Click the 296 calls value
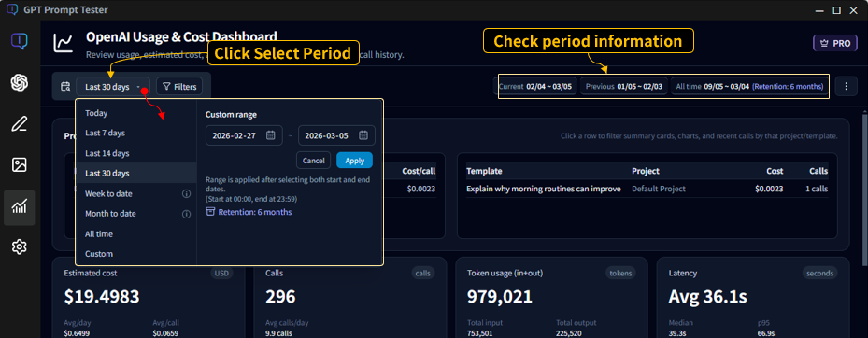This screenshot has height=338, width=868. (280, 297)
